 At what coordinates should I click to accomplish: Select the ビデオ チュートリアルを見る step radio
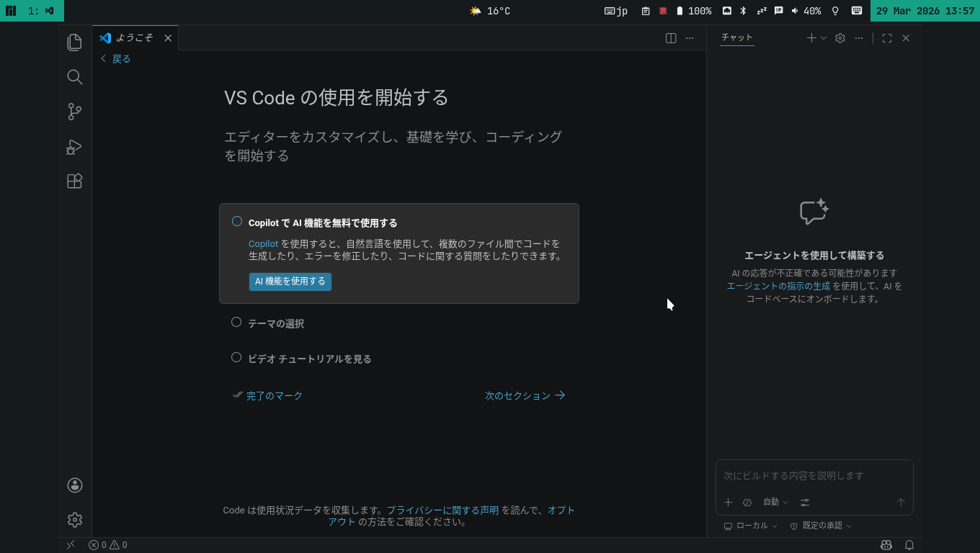click(236, 358)
